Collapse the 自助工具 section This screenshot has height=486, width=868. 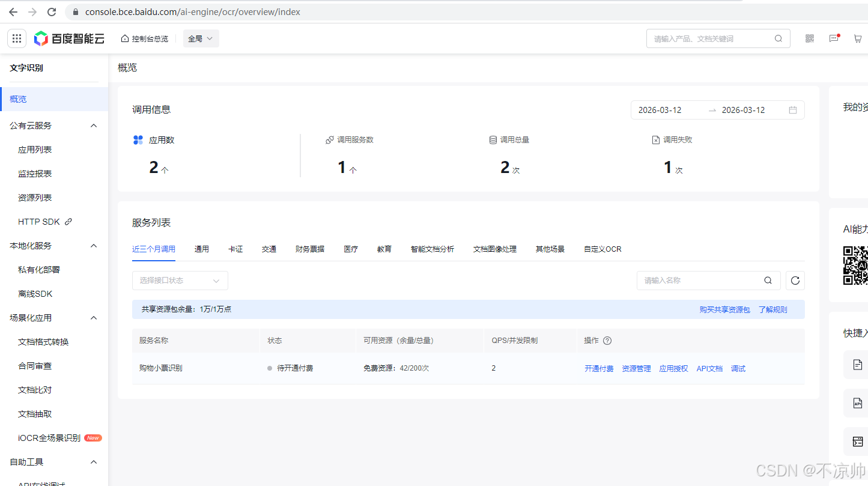94,462
